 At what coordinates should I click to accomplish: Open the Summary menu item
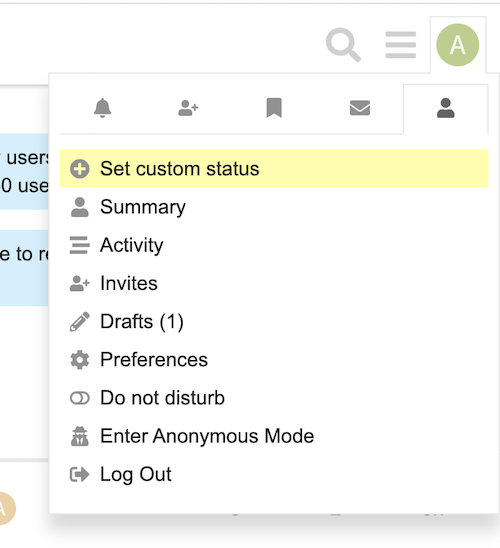[274, 207]
